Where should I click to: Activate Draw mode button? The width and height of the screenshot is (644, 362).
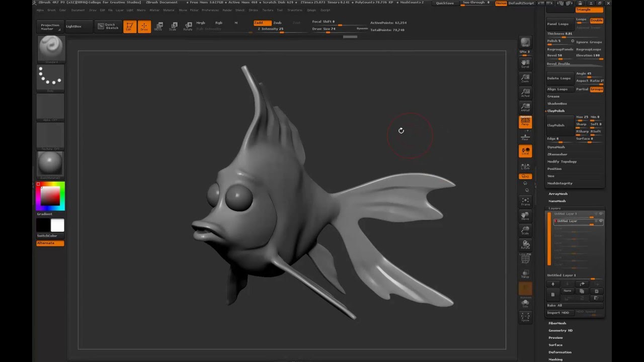point(144,27)
